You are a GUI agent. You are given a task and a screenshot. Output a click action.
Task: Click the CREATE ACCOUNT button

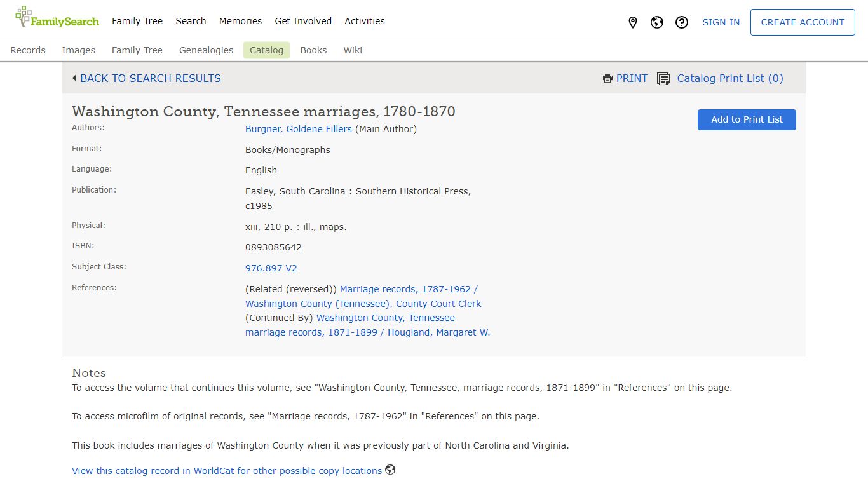[x=803, y=22]
